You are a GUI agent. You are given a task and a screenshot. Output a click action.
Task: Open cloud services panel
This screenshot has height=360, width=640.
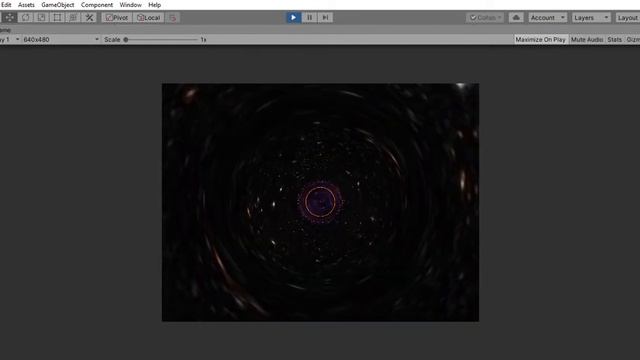[516, 18]
